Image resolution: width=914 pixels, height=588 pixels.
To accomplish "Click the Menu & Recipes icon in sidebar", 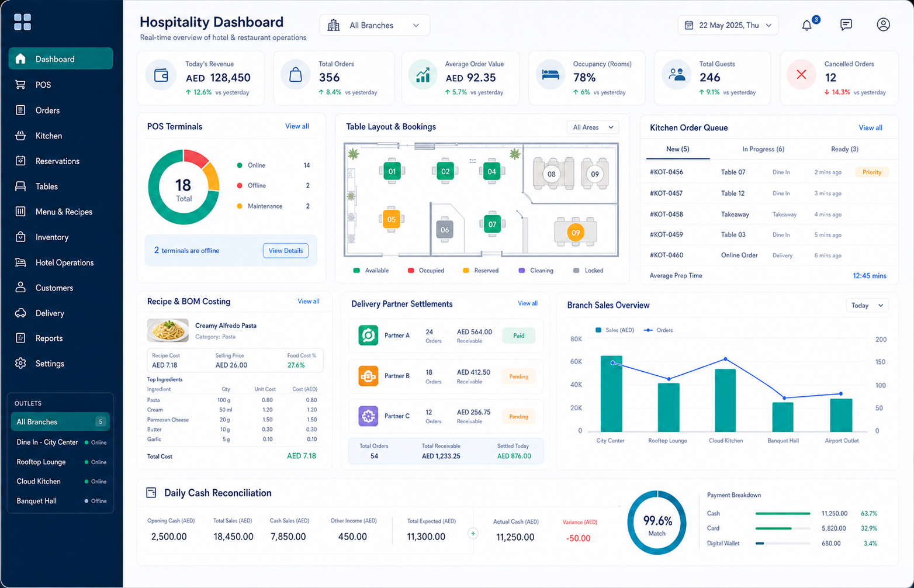I will (x=20, y=212).
